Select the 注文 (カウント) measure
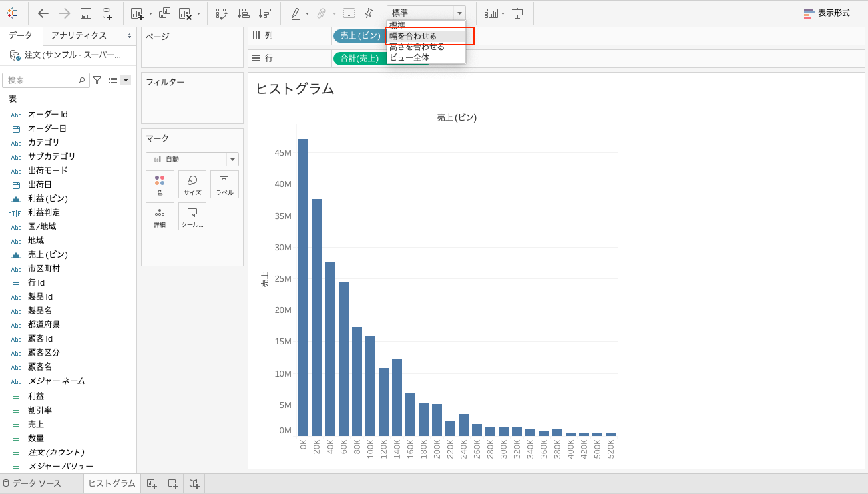The image size is (868, 494). click(x=56, y=452)
